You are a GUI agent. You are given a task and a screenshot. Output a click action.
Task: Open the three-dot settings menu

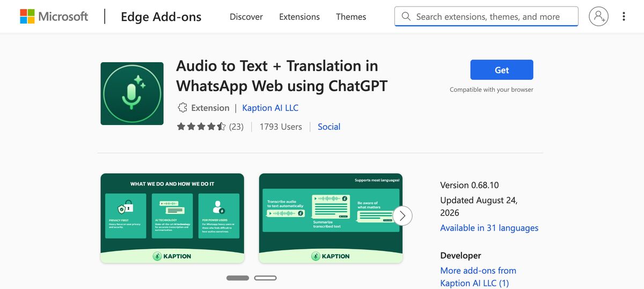point(624,17)
